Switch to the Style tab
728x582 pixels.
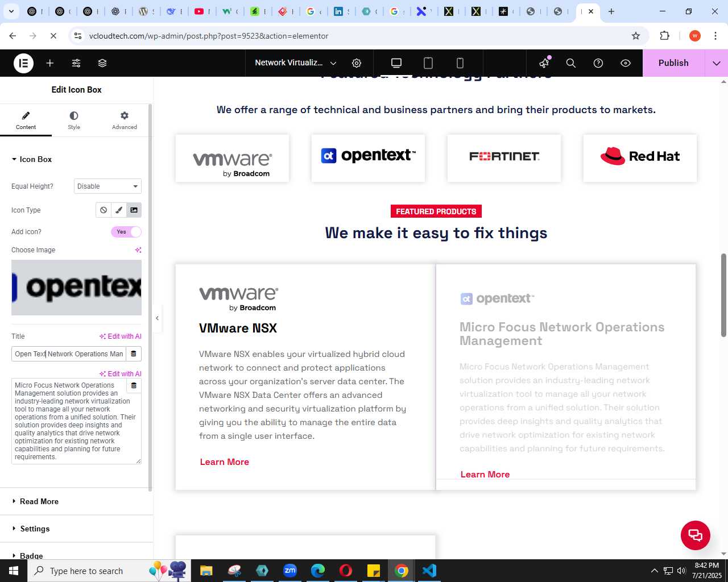click(74, 120)
